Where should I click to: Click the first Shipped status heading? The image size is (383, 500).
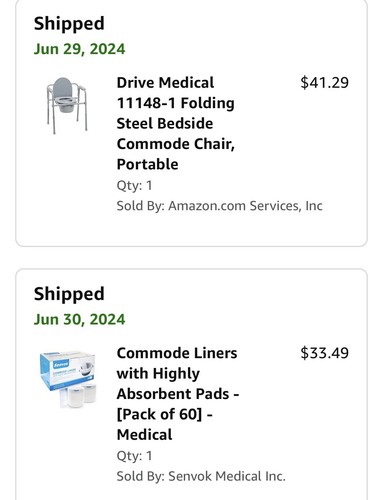[x=69, y=24]
